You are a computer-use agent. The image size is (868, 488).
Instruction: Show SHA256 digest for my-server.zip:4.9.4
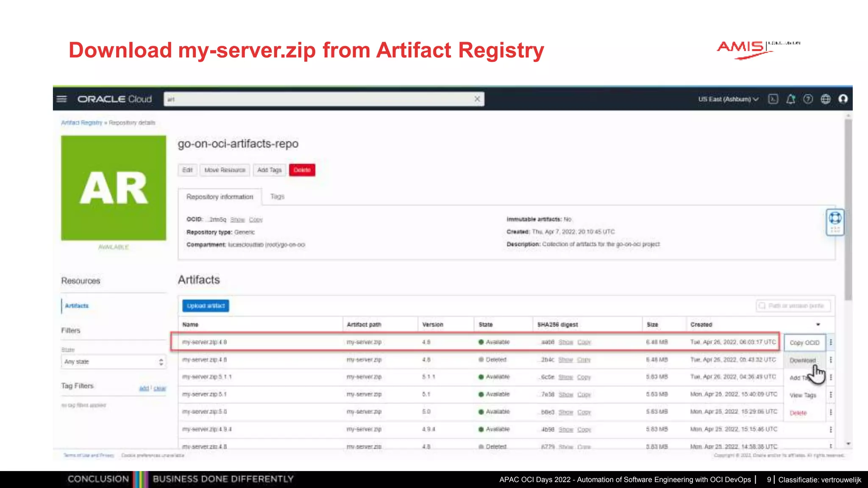click(565, 430)
